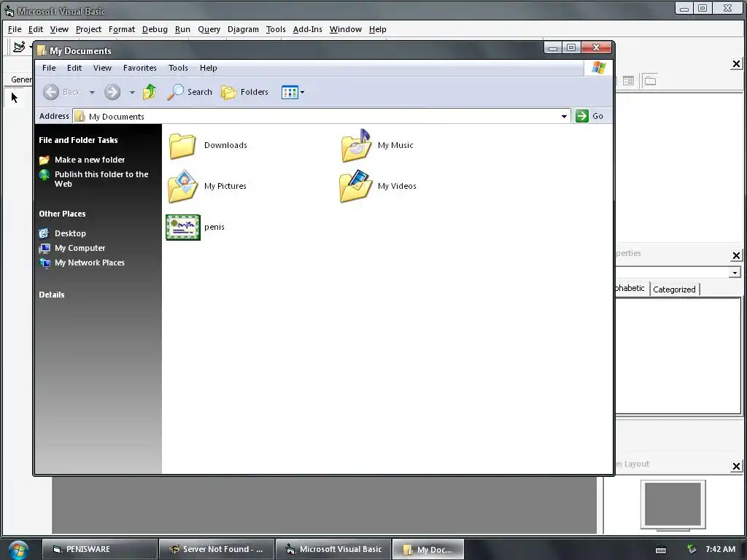
Task: Switch to Microsoft Visual Basic taskbar button
Action: point(333,550)
